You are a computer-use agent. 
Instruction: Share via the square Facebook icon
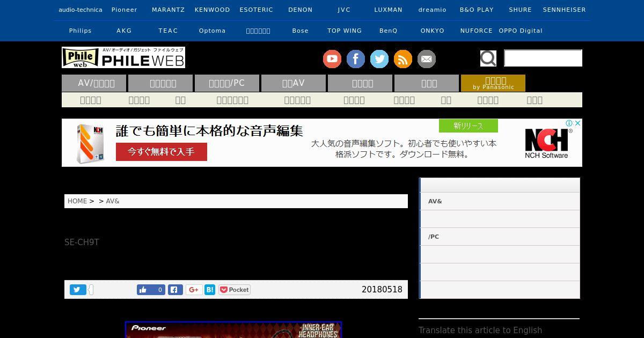click(175, 290)
